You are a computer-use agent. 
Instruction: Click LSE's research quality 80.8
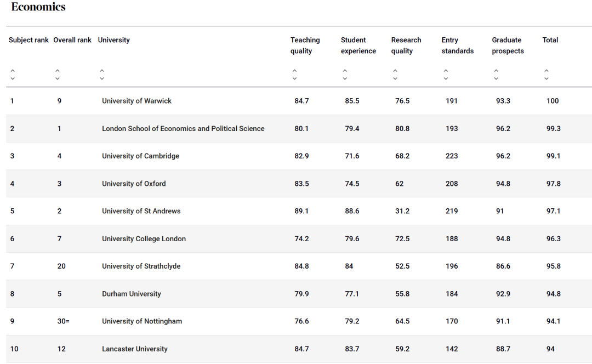click(402, 128)
